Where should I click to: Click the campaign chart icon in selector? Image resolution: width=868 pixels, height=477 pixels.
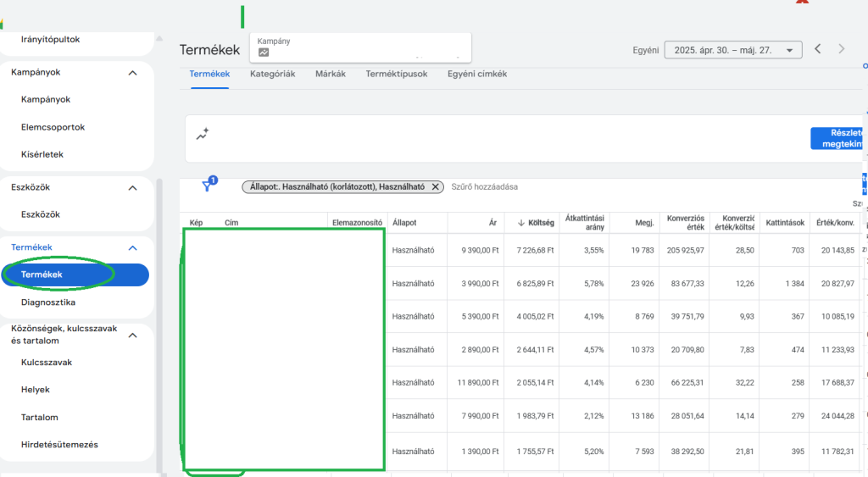pos(264,53)
